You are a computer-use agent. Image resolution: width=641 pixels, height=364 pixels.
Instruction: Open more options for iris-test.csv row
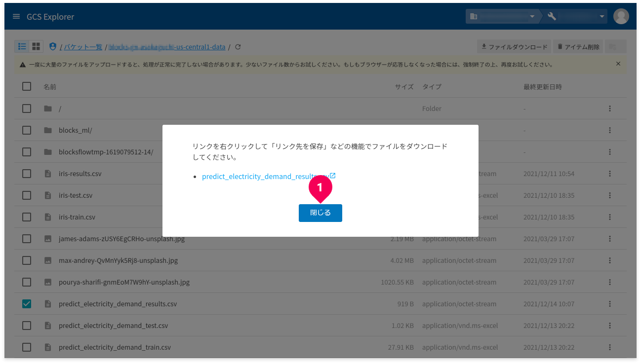coord(610,195)
